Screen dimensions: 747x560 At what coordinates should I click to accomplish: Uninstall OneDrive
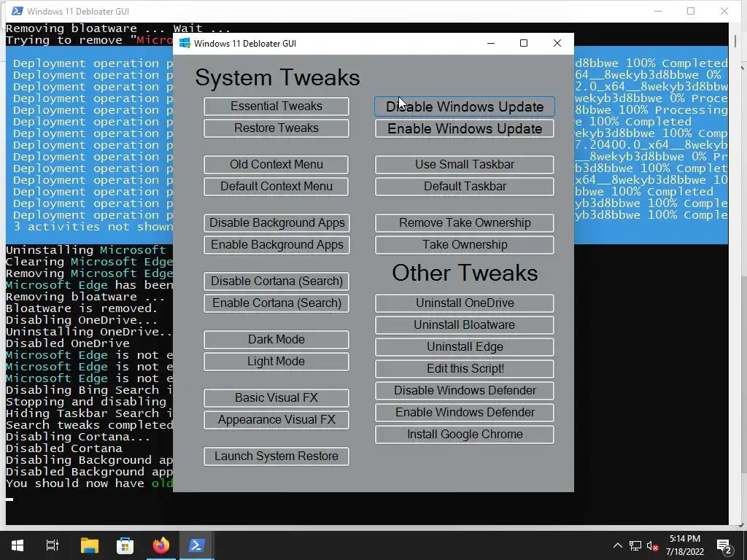pyautogui.click(x=465, y=303)
